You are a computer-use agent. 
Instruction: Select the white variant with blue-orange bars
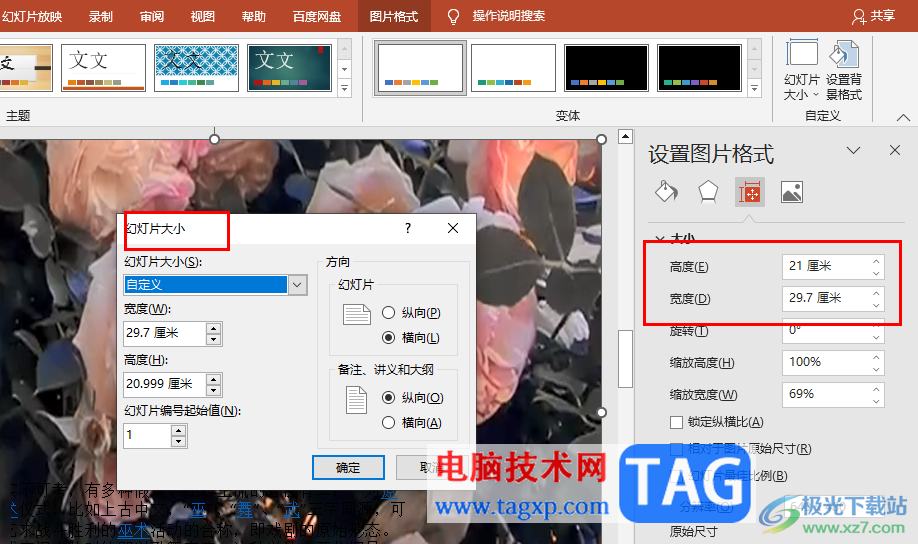click(420, 68)
